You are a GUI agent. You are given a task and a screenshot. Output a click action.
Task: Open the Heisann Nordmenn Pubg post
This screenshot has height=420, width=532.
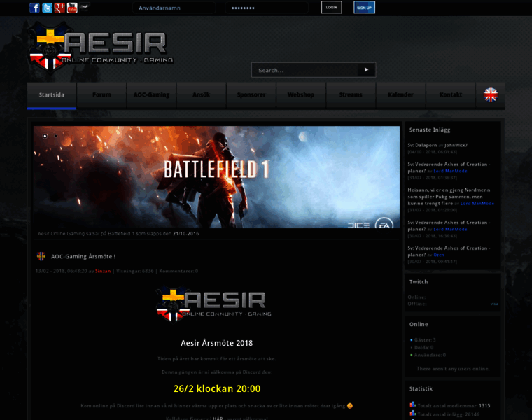coord(449,197)
